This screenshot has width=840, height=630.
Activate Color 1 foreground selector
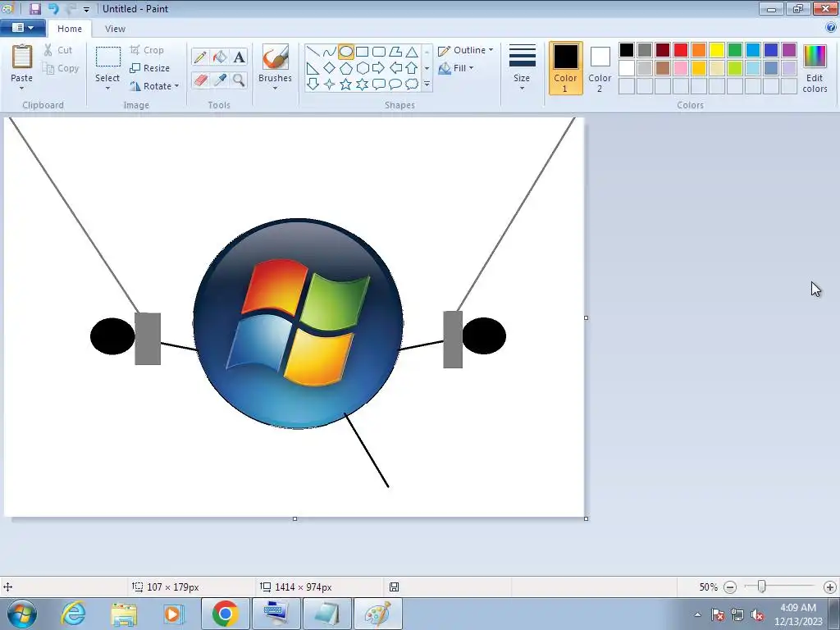(x=566, y=68)
